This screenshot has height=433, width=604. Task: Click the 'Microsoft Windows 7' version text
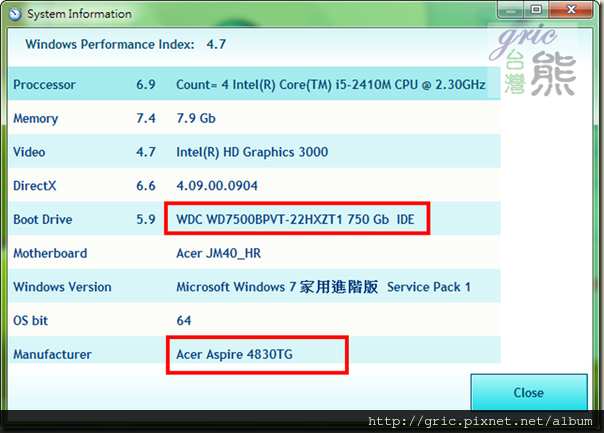click(x=236, y=287)
